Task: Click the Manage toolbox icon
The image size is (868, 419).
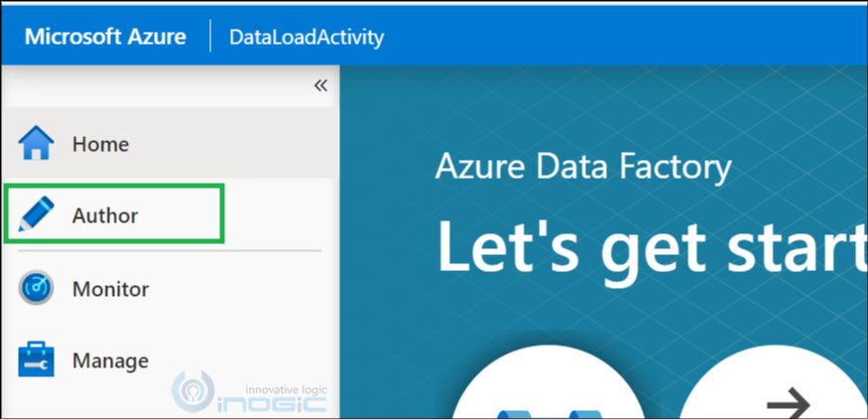Action: click(x=36, y=360)
